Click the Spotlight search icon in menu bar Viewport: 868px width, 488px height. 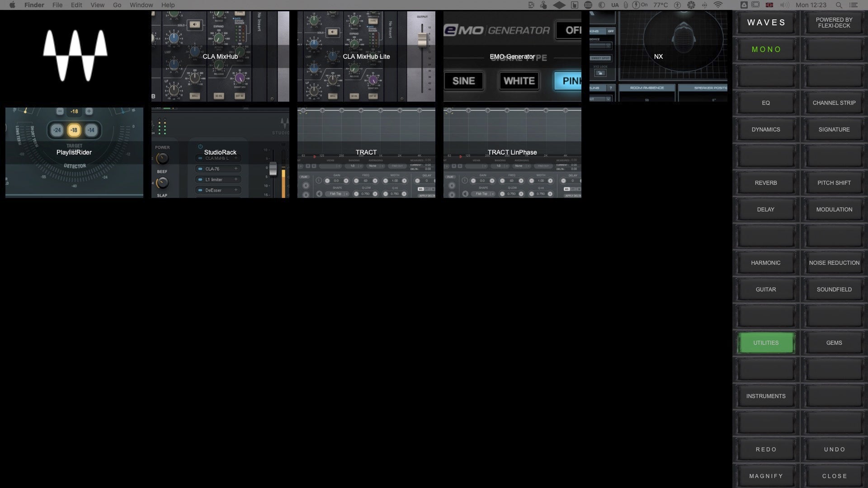point(839,5)
